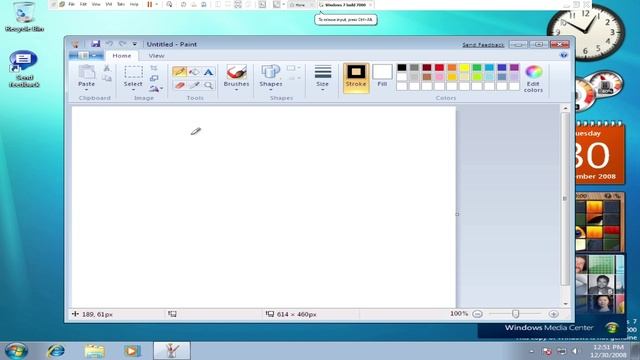
Task: Click the orange calendar gadget
Action: coord(600,152)
